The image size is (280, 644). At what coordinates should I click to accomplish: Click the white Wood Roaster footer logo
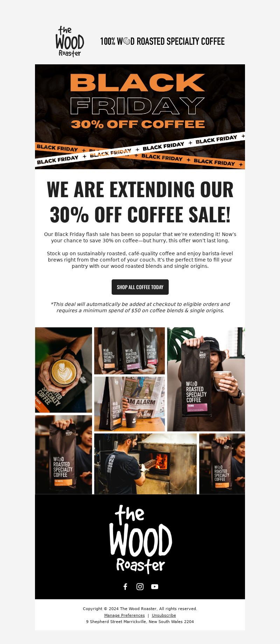[140, 539]
